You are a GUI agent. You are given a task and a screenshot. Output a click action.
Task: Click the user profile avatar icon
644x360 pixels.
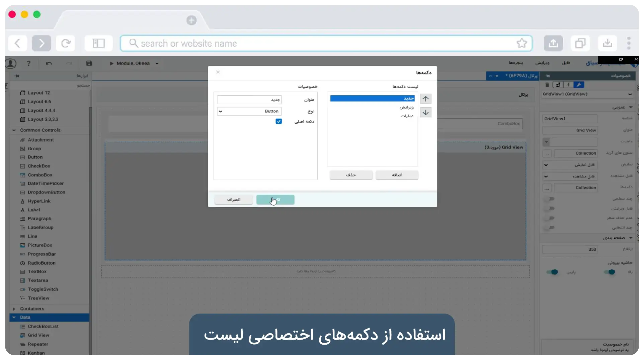11,63
